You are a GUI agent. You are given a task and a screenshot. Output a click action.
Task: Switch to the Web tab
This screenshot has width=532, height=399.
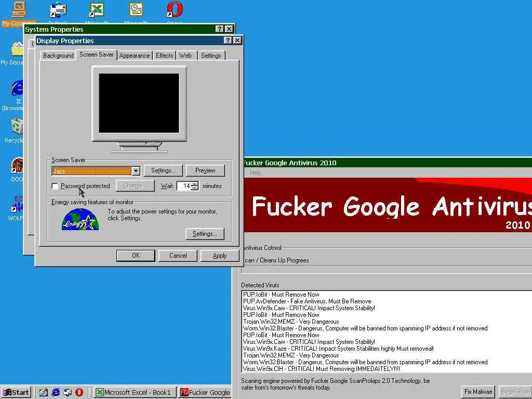point(185,55)
